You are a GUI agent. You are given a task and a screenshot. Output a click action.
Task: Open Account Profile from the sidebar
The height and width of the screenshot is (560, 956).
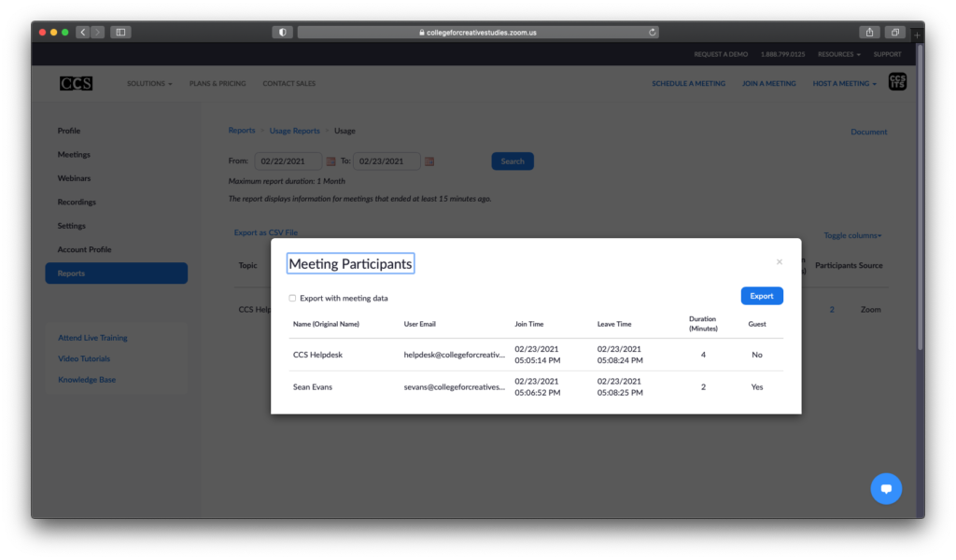click(84, 249)
